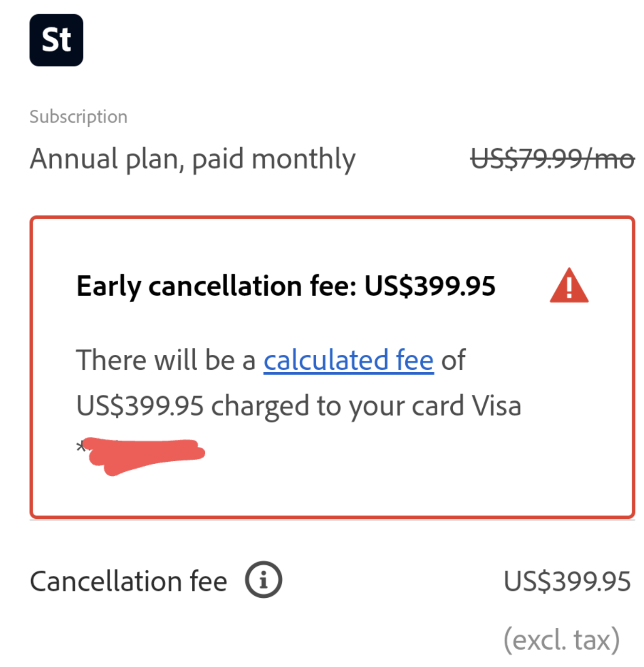Click the word Visa in the warning
The height and width of the screenshot is (667, 644).
click(x=496, y=406)
